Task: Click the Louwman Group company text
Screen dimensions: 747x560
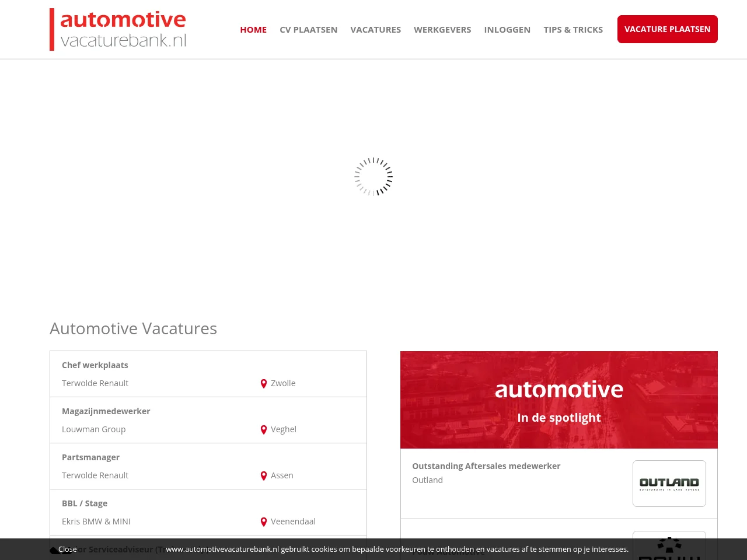Action: 94,429
